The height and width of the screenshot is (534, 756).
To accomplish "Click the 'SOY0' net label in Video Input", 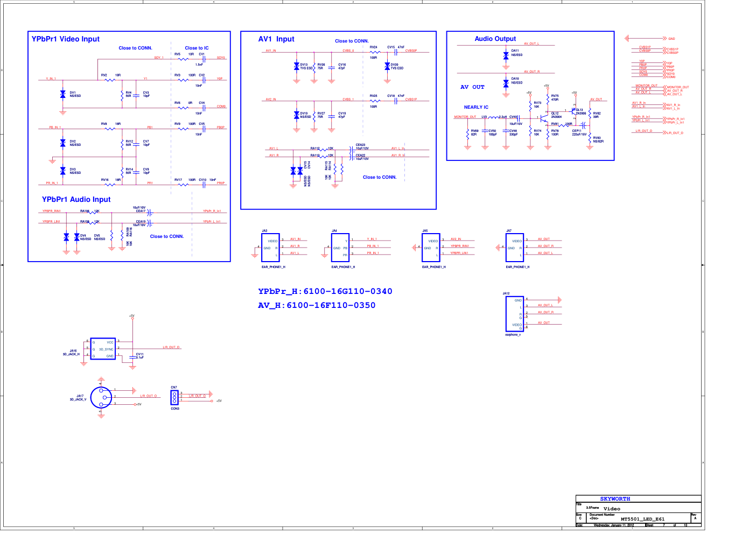I will pyautogui.click(x=221, y=58).
